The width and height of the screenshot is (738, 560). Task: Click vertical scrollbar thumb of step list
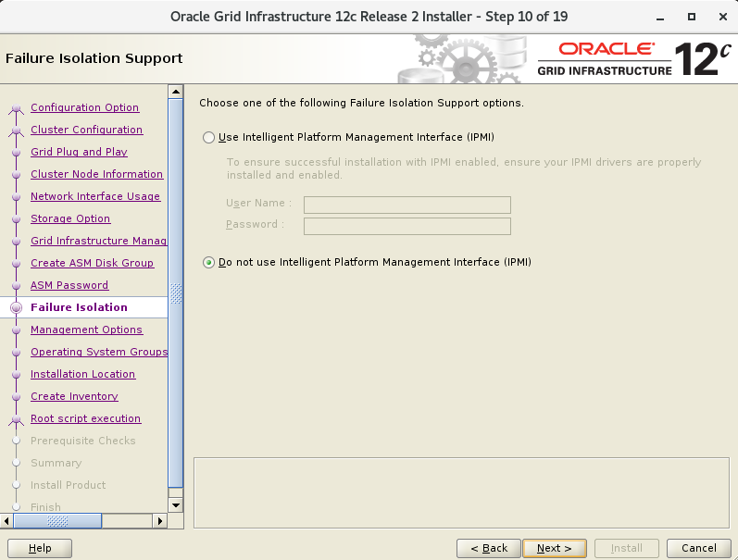pos(176,293)
